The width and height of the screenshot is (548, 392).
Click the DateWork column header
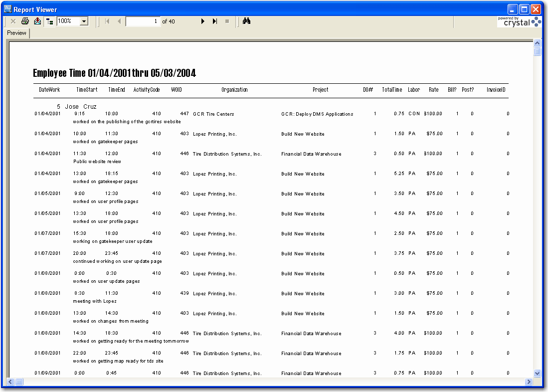[x=49, y=90]
